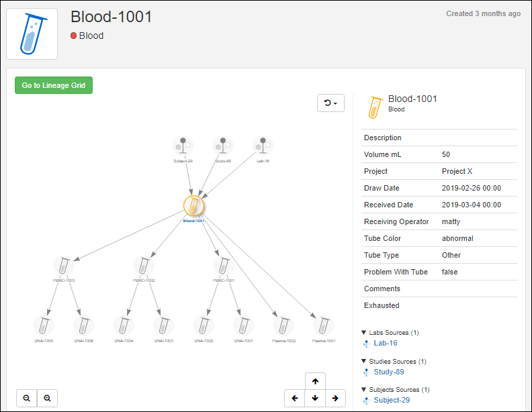Viewport: 532px width, 412px height.
Task: Click the Plasma-1001 tube node
Action: [x=323, y=325]
